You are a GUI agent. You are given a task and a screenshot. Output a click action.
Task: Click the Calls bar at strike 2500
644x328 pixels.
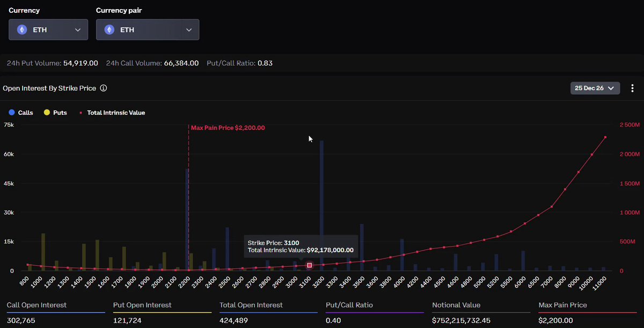227,249
